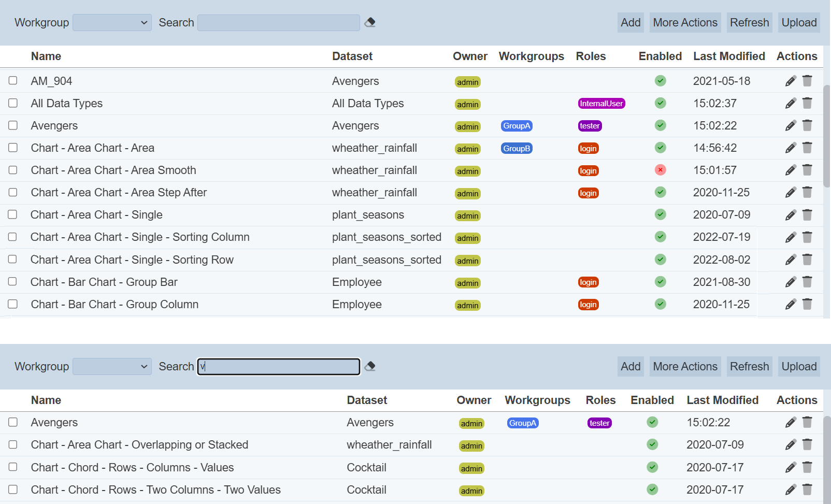Edit Chart - Area Chart - Area Smooth entry
Screen dimensions: 831x504
790,170
